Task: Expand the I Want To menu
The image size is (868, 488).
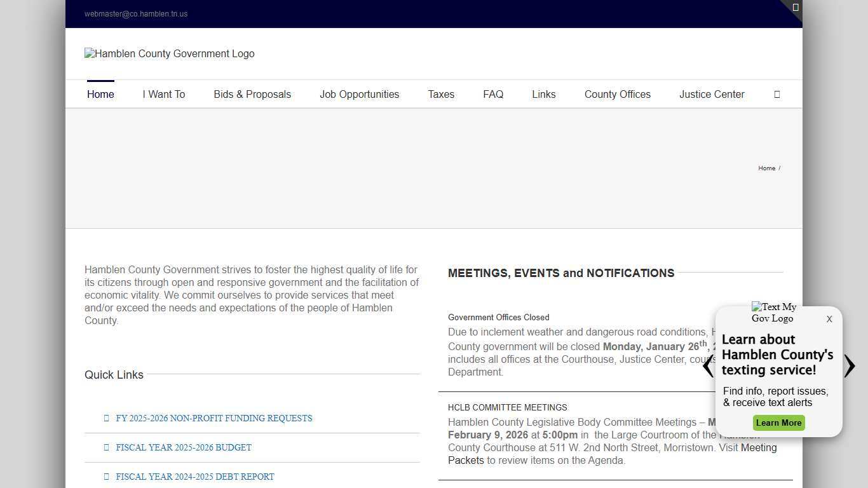Action: point(164,94)
